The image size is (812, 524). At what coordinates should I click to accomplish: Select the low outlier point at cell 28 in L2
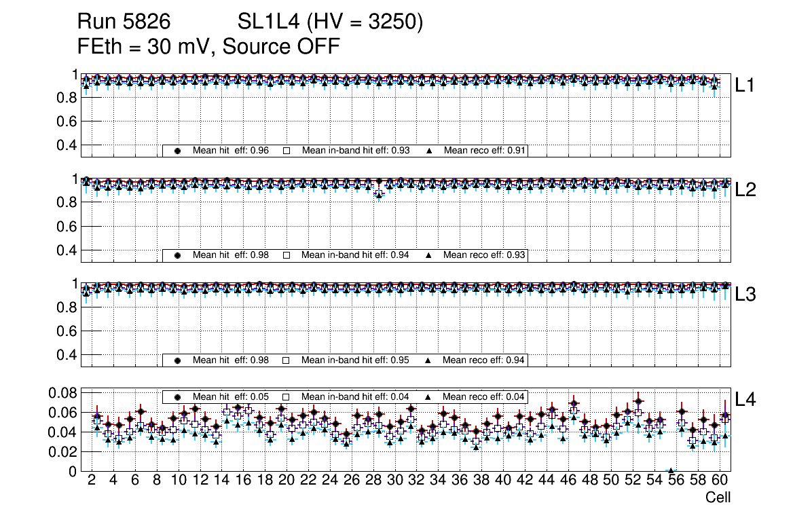[x=379, y=195]
